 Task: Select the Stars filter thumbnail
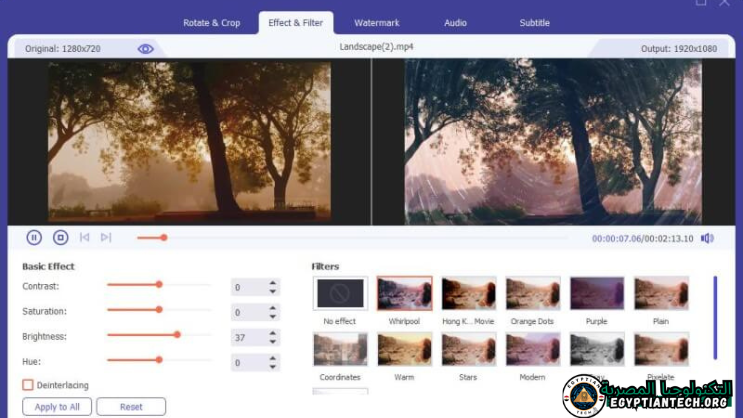(469, 349)
